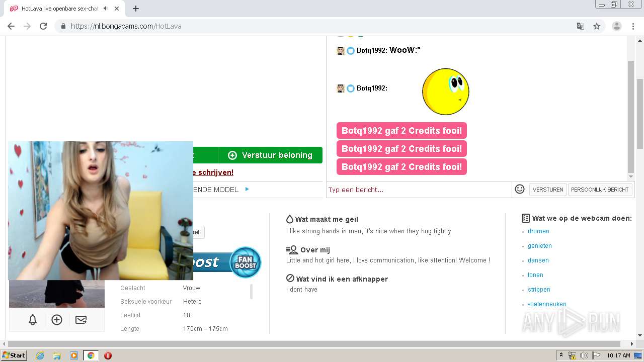Click the Fan Boost badge

click(246, 262)
